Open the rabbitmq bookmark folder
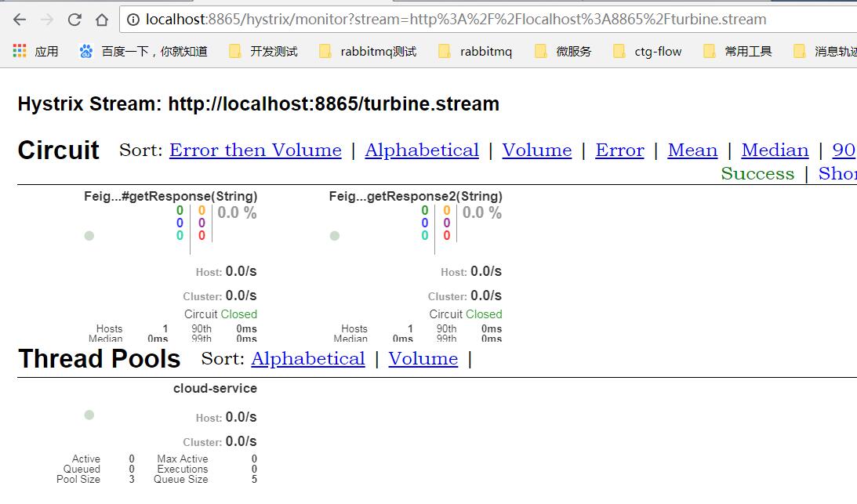The height and width of the screenshot is (504, 857). point(475,52)
